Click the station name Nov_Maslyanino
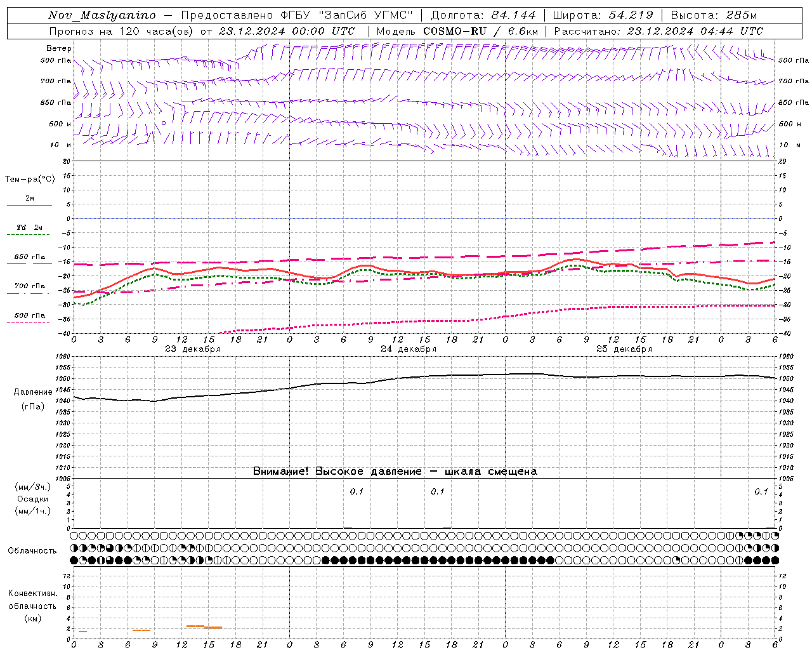Image resolution: width=812 pixels, height=650 pixels. click(x=101, y=15)
